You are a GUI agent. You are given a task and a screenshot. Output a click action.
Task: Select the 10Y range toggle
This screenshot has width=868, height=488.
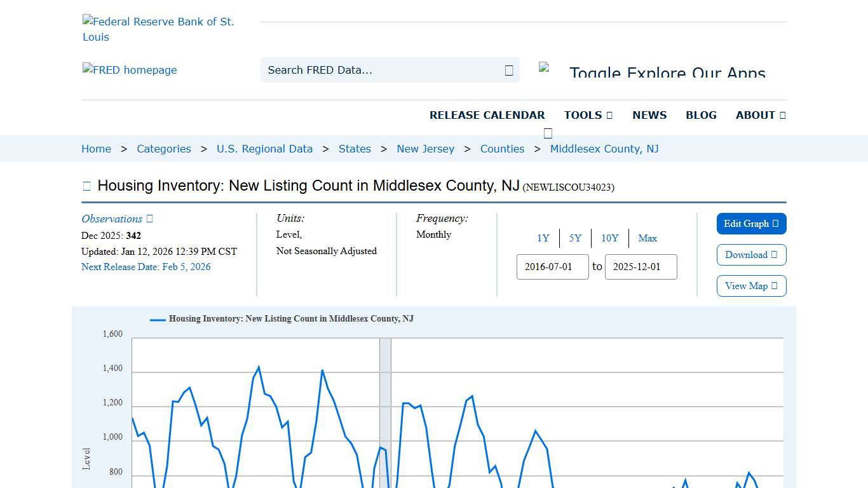point(609,238)
